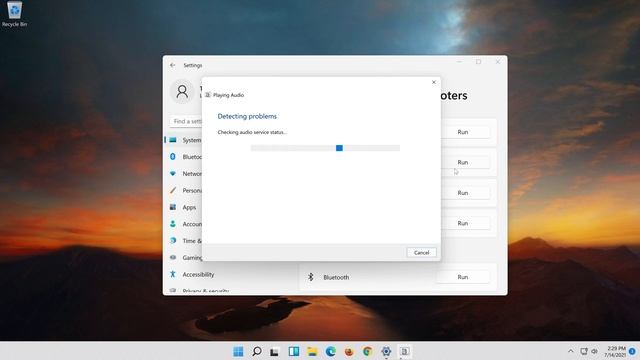Run the Bluetooth troubleshooter

(x=462, y=277)
